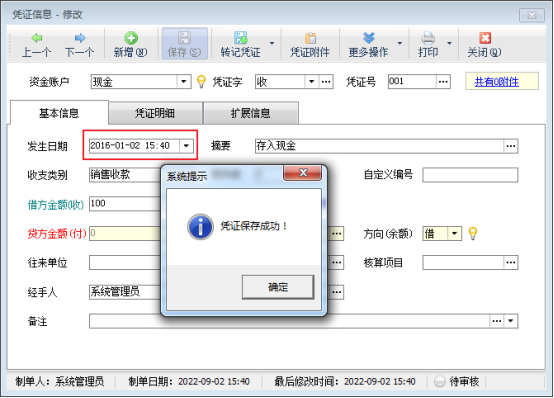Click the ellipsis button beside 摘要 field
554x398 pixels.
click(511, 146)
